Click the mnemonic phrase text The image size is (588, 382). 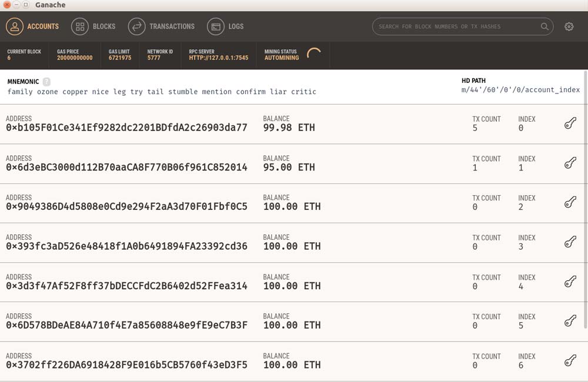(x=162, y=92)
